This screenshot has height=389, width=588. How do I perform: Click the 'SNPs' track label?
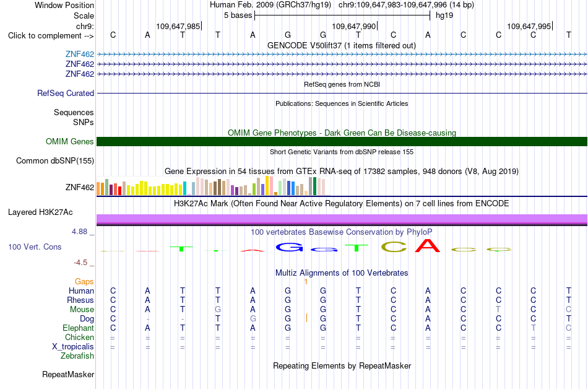pos(84,122)
